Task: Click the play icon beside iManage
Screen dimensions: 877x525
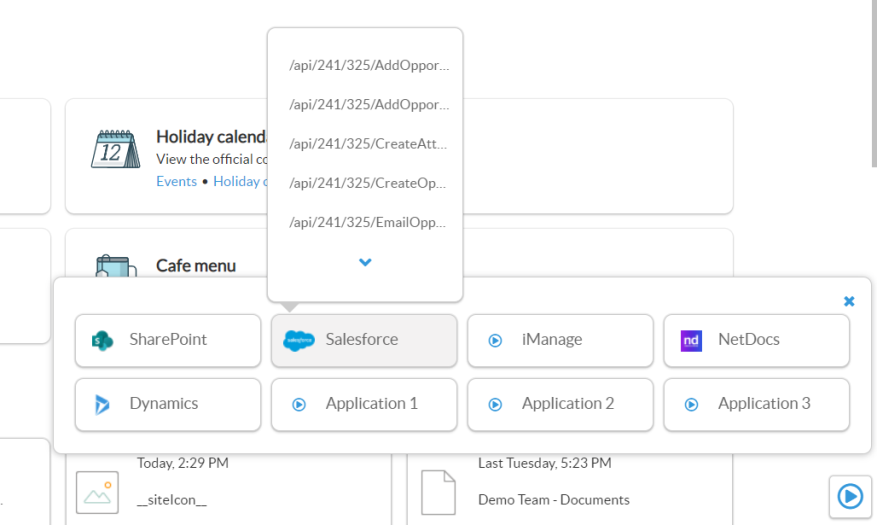Action: (x=495, y=340)
